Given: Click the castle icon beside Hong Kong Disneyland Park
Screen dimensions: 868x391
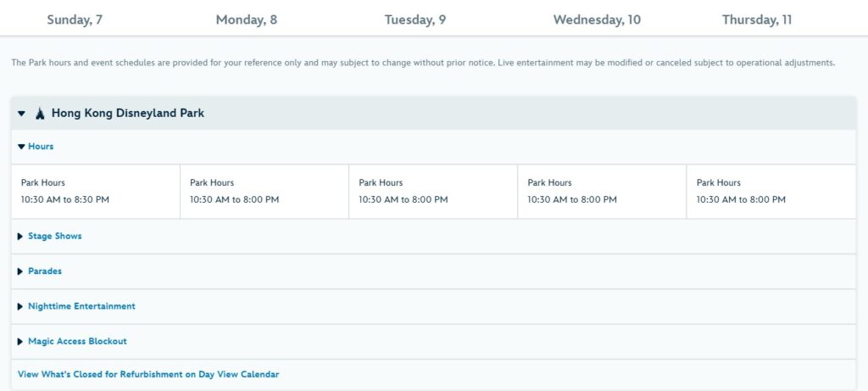Looking at the screenshot, I should point(39,114).
